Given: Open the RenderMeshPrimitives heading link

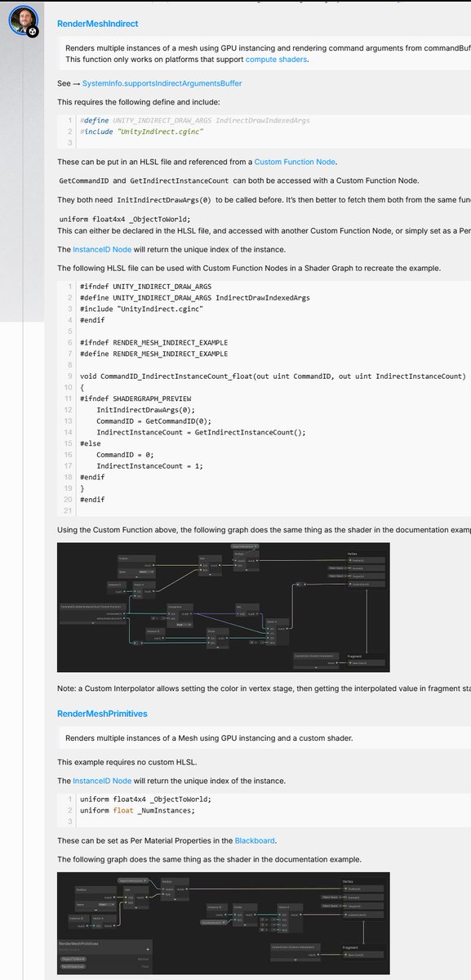Looking at the screenshot, I should (102, 714).
